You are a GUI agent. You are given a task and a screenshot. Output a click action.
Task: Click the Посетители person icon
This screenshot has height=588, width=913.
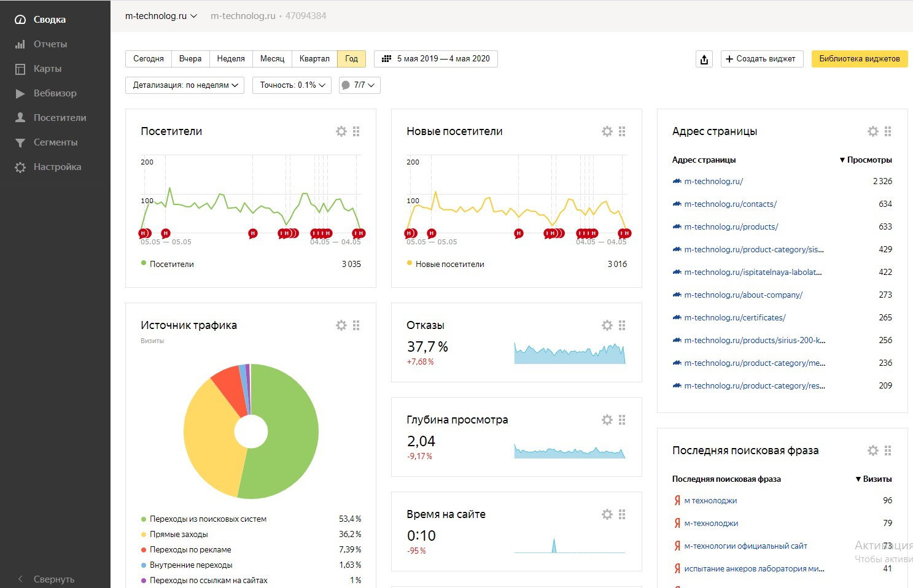(x=20, y=118)
